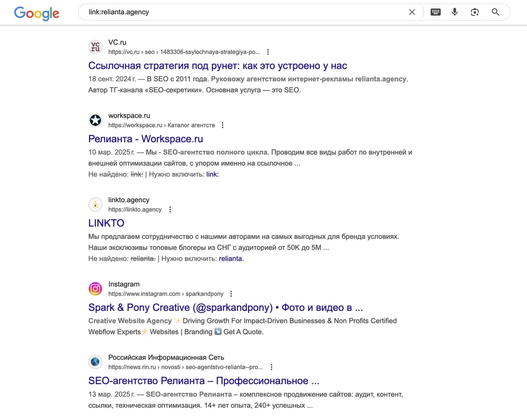Open three-dot menu for news.rin.ru result
Screen dimensions: 527x420
272,367
